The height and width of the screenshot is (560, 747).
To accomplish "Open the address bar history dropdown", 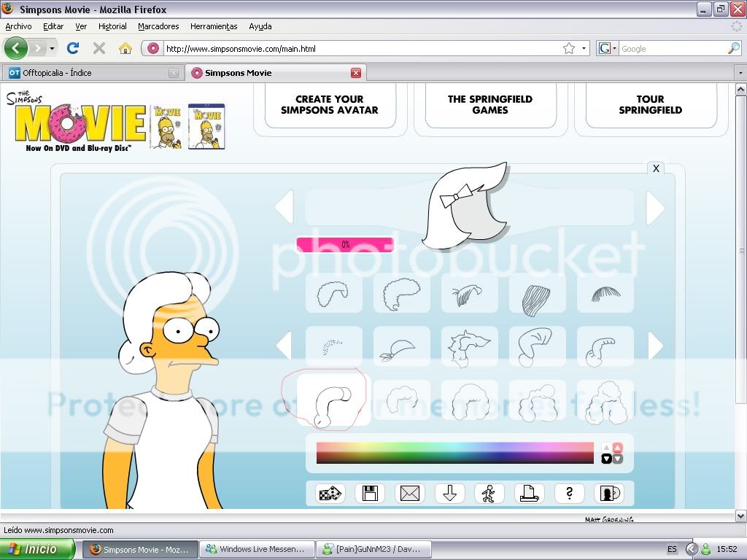I will click(584, 49).
